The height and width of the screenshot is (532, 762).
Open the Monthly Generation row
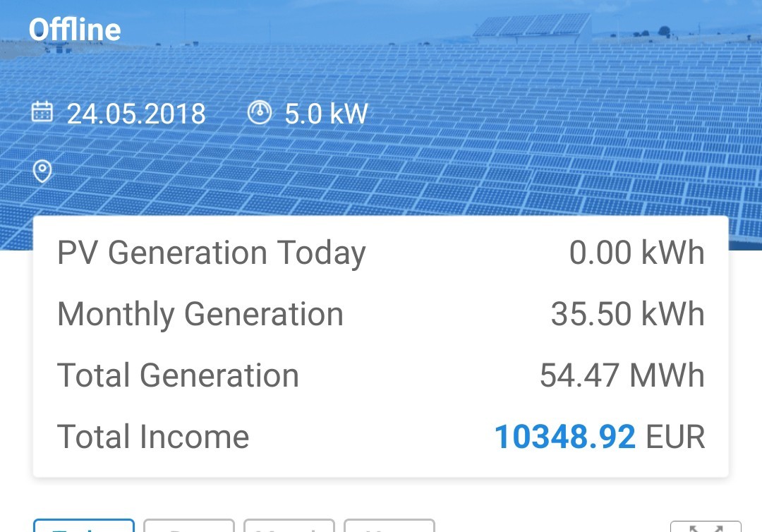point(380,314)
